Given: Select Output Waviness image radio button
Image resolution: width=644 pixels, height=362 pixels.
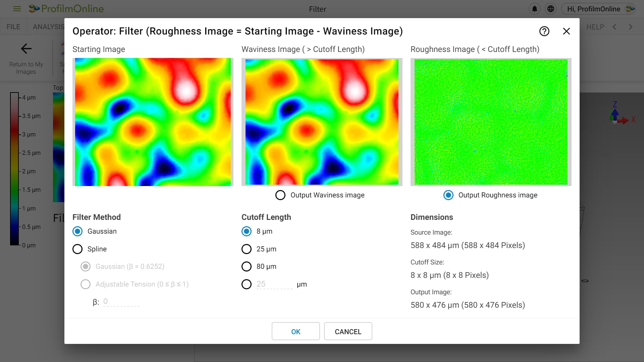Looking at the screenshot, I should pyautogui.click(x=280, y=195).
